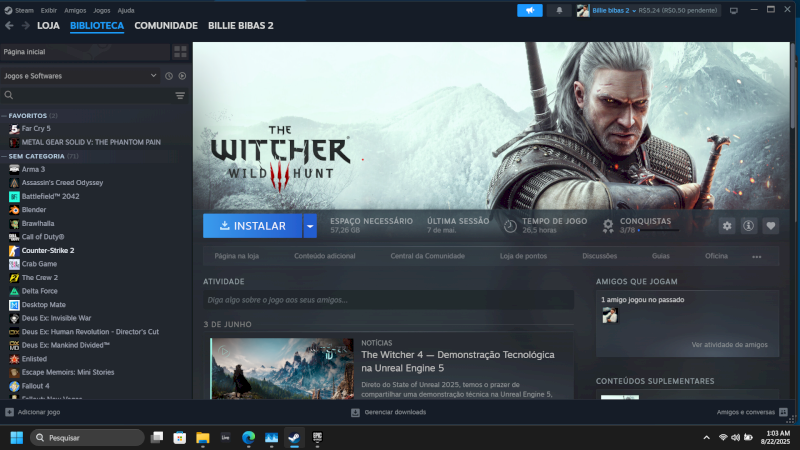The width and height of the screenshot is (800, 450).
Task: Open Conteúdo adicional link
Action: 324,256
